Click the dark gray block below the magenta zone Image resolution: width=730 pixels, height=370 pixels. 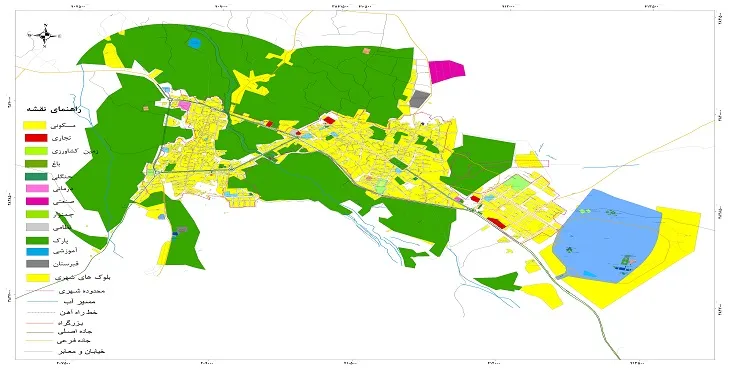coord(420,99)
